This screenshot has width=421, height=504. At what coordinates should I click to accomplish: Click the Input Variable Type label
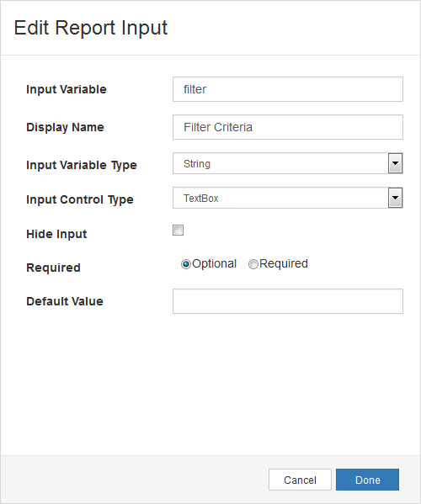click(x=82, y=165)
